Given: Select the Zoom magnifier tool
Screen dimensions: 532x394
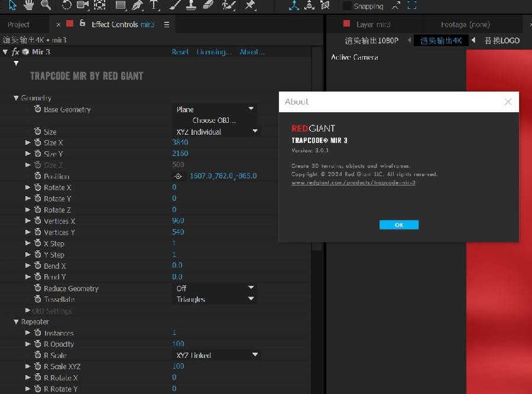Looking at the screenshot, I should (46, 5).
